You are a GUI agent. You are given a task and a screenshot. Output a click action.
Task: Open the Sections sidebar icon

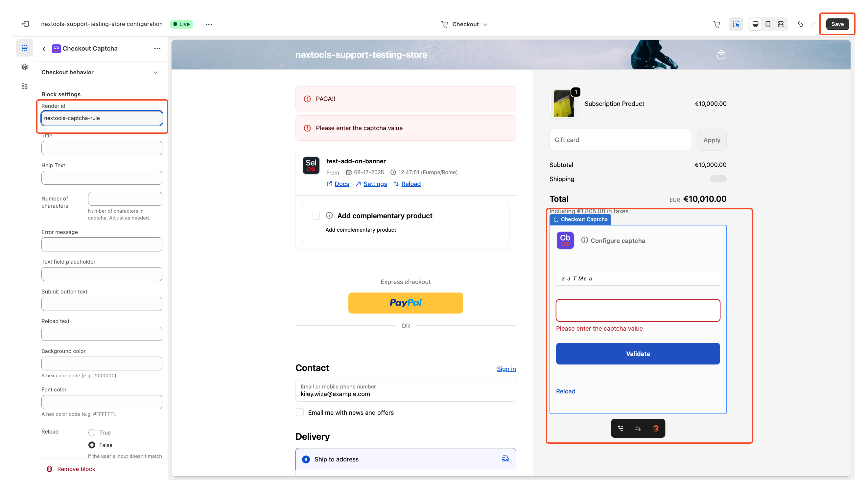pos(24,48)
